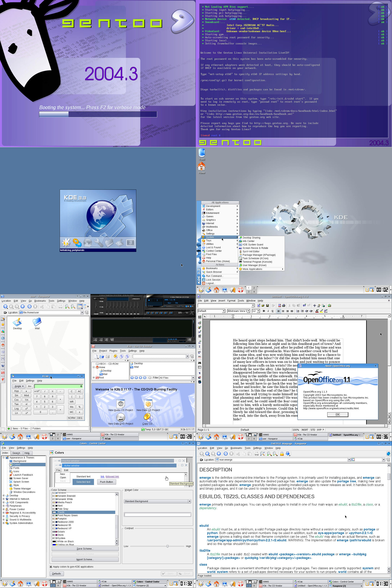Click the printer icon in OpenOffice toolbar
The width and height of the screenshot is (392, 588).
[283, 305]
